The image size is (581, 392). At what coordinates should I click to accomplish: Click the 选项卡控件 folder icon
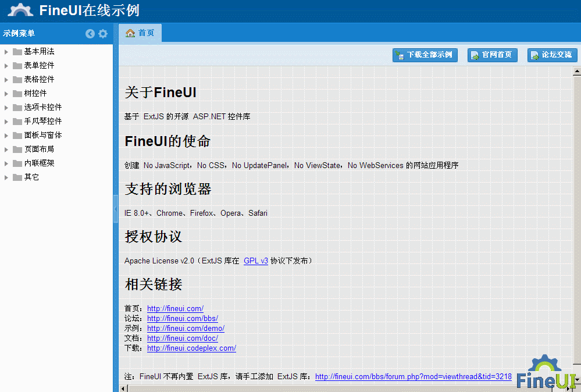(x=17, y=108)
